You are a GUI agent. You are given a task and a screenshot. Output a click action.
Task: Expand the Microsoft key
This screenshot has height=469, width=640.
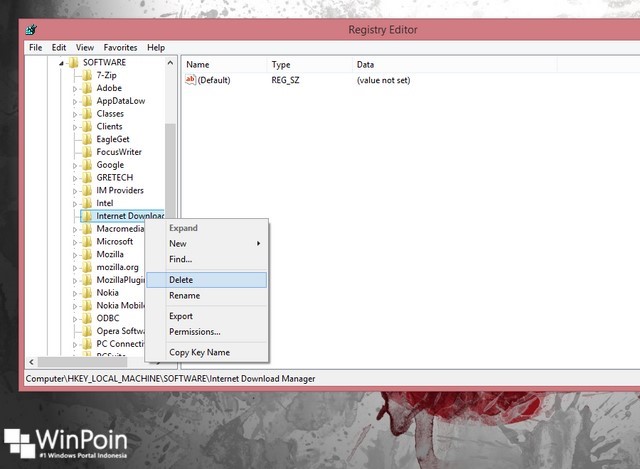75,242
